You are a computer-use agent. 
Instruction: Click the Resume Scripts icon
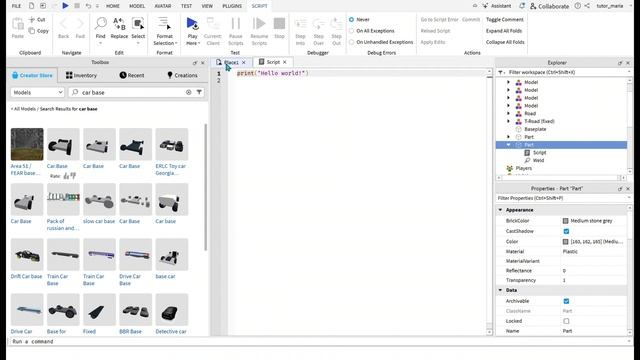point(259,24)
